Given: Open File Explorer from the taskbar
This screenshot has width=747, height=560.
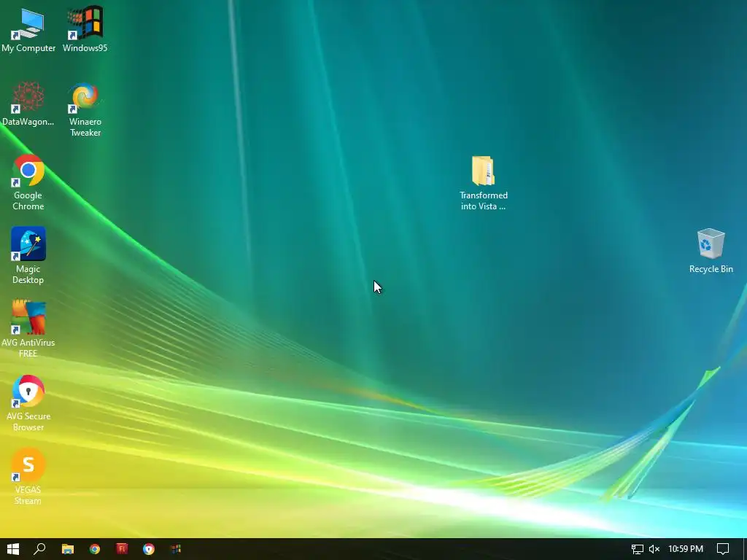Looking at the screenshot, I should tap(68, 549).
